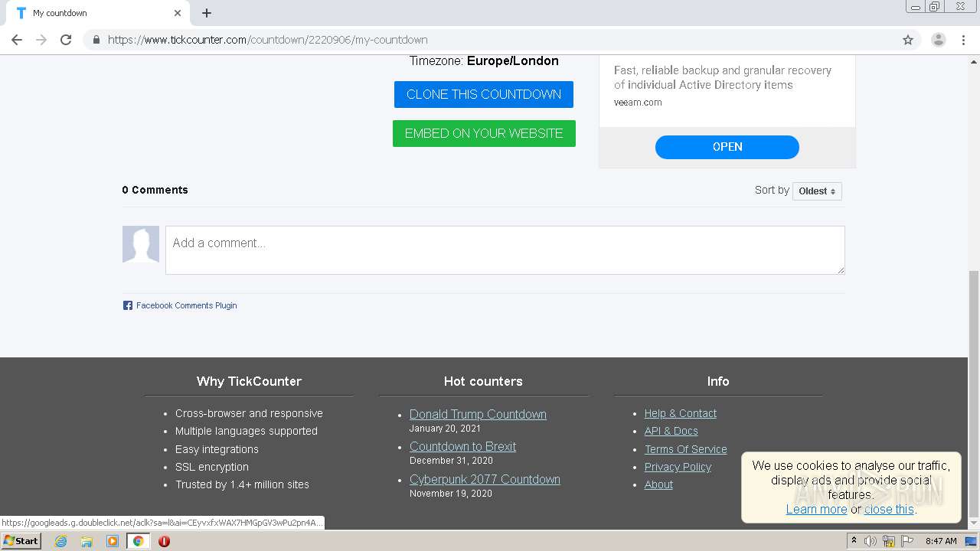Click Learn more in the cookie notice
This screenshot has height=551, width=980.
(x=816, y=509)
